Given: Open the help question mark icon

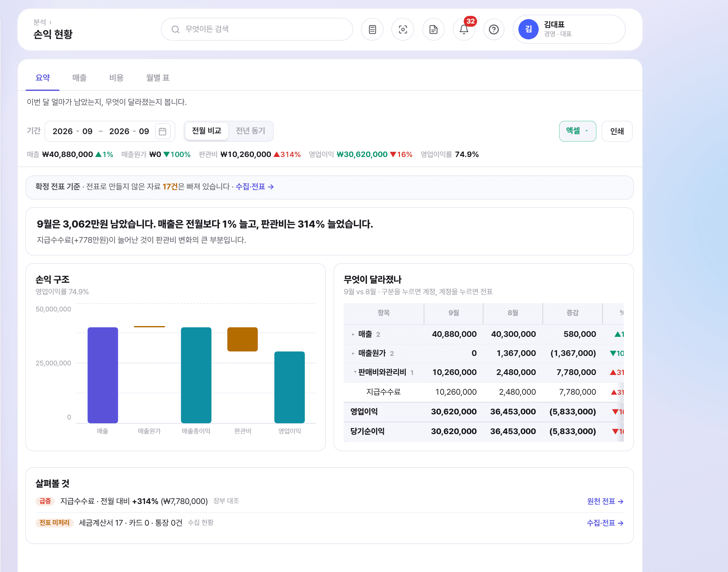Looking at the screenshot, I should [x=494, y=30].
